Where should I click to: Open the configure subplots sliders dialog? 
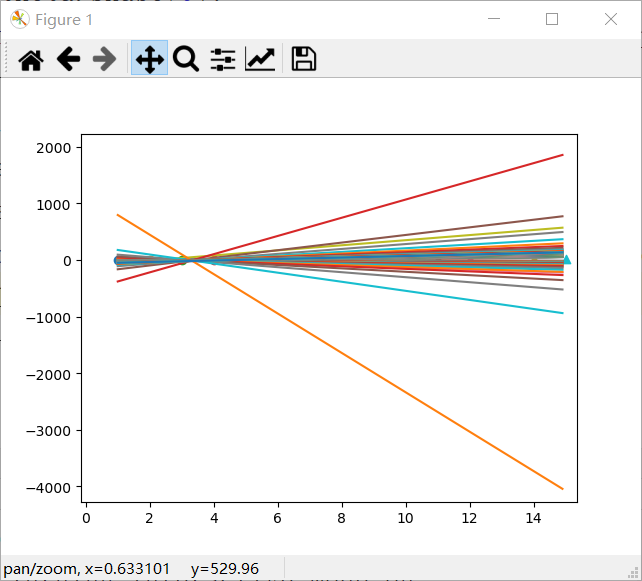click(223, 60)
